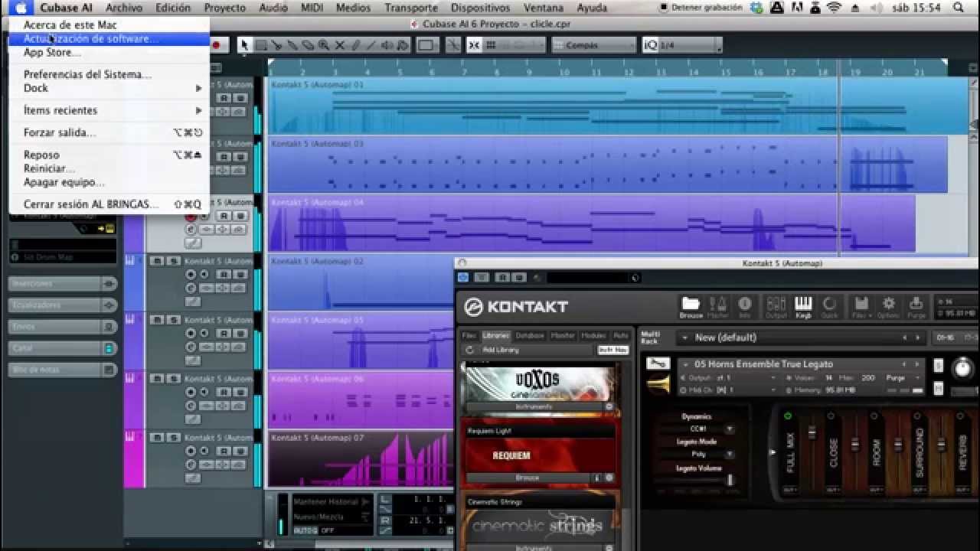Select the Mute X tool
980x551 pixels.
[x=340, y=45]
